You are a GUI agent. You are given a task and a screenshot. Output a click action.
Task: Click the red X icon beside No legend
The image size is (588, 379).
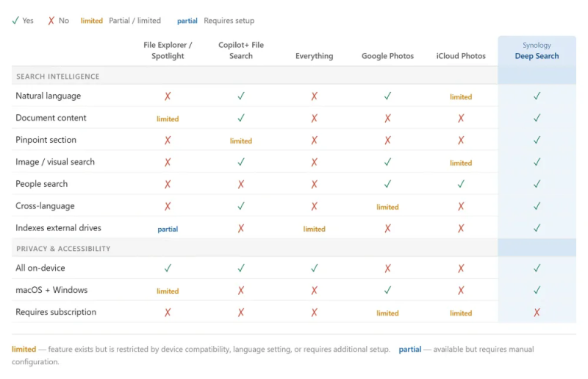(51, 21)
